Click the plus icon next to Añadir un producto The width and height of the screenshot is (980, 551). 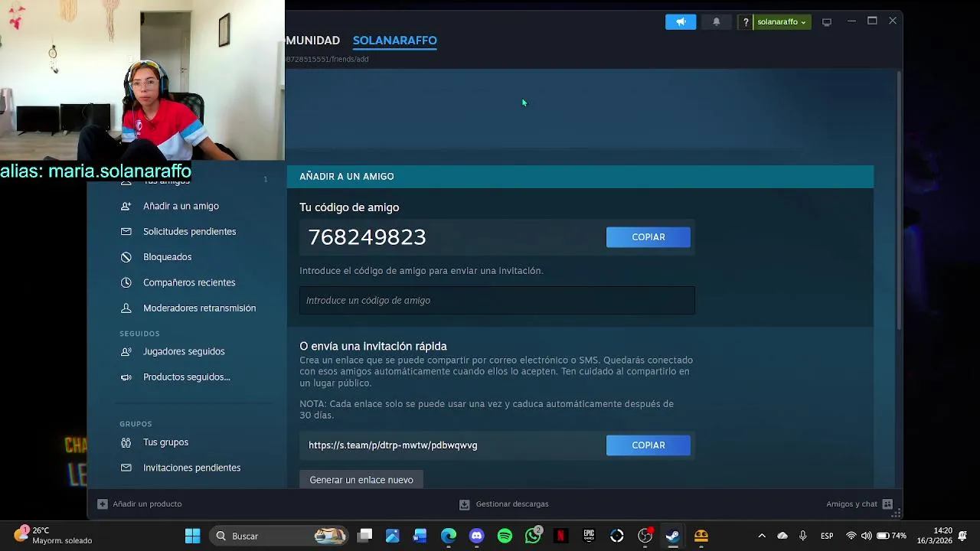[x=103, y=504]
